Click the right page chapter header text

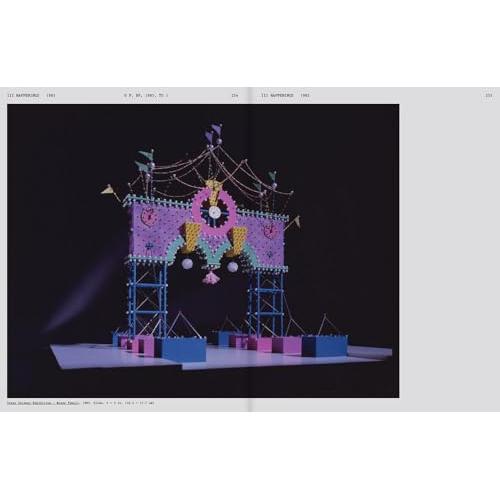tap(286, 95)
